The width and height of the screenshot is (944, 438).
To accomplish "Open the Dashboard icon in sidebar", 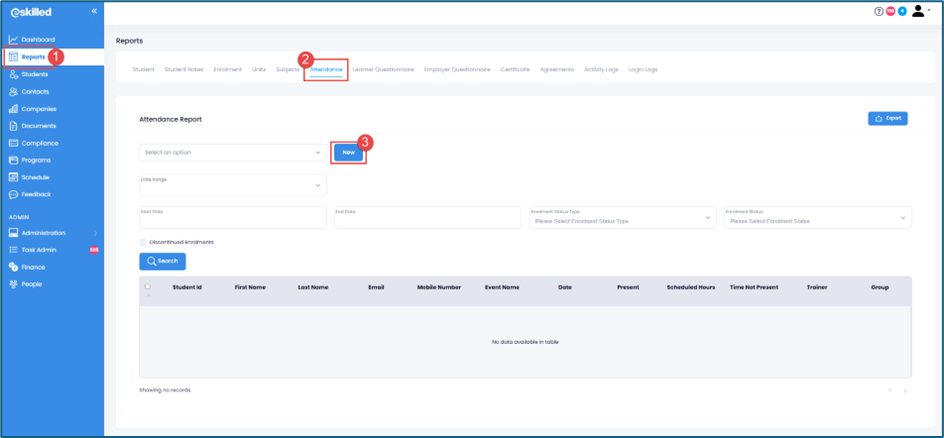I will (x=14, y=39).
